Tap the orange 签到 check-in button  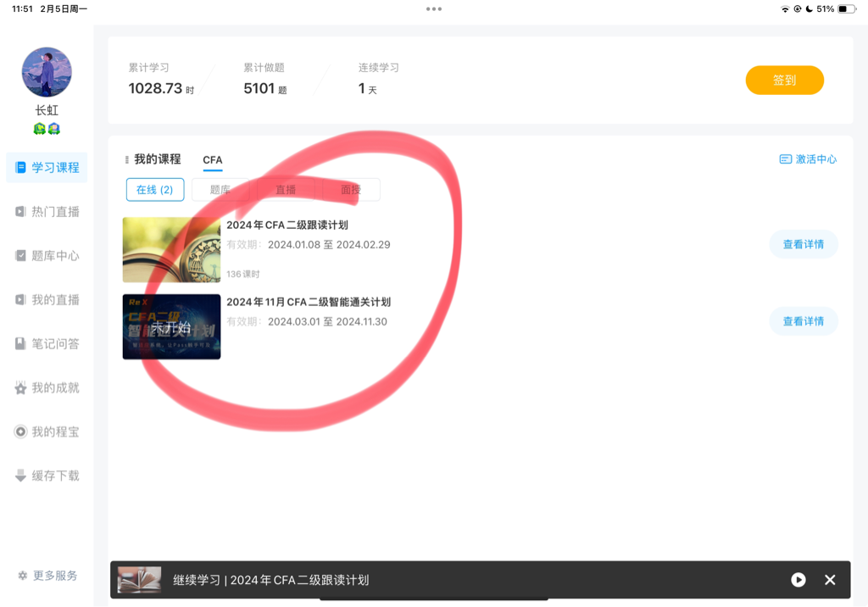pos(784,81)
